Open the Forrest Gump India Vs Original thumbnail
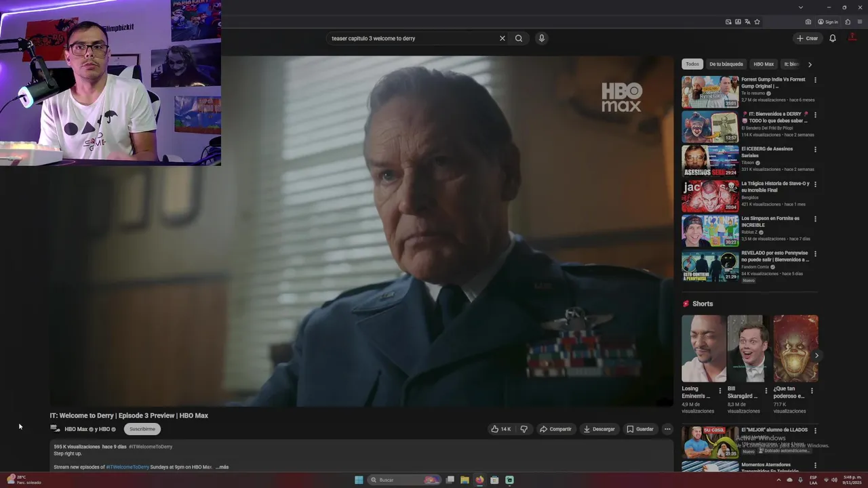This screenshot has height=488, width=868. 710,92
